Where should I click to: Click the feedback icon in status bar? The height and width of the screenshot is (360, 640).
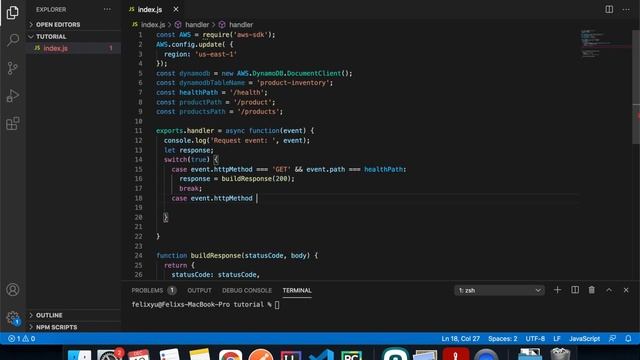pos(613,338)
